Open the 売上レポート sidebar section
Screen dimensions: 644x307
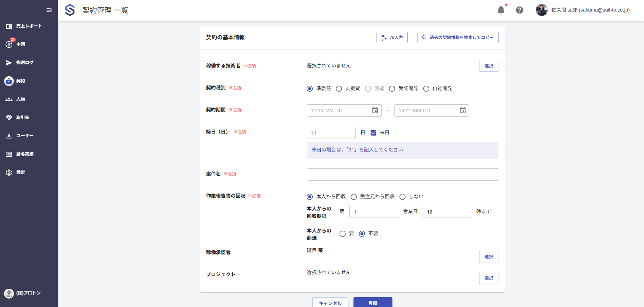click(29, 26)
